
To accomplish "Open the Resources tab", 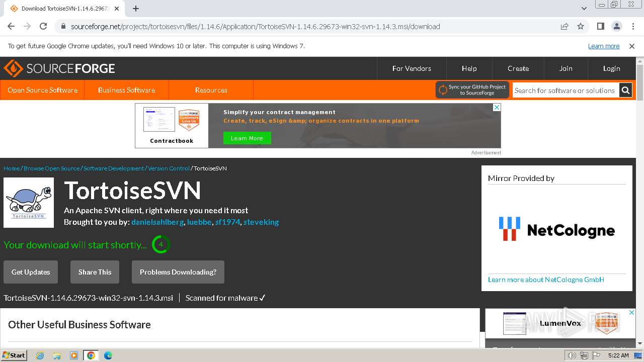I will [211, 90].
